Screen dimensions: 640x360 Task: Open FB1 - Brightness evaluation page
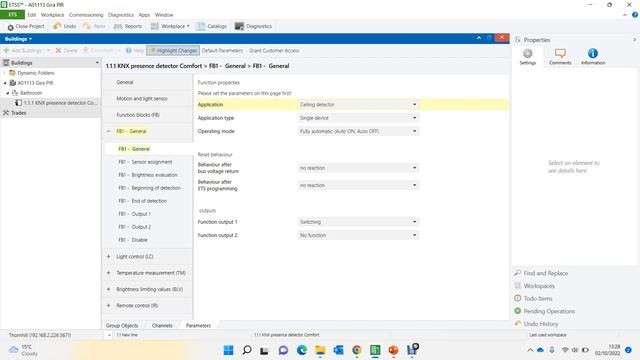click(148, 175)
